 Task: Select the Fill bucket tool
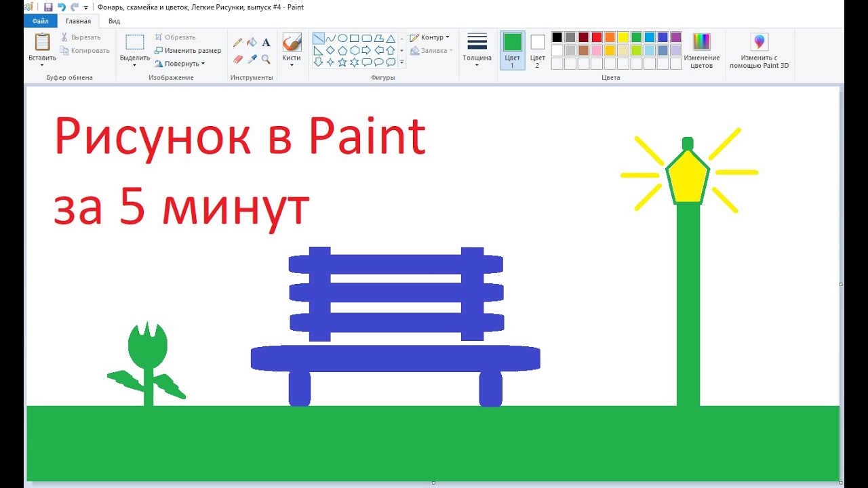click(252, 43)
